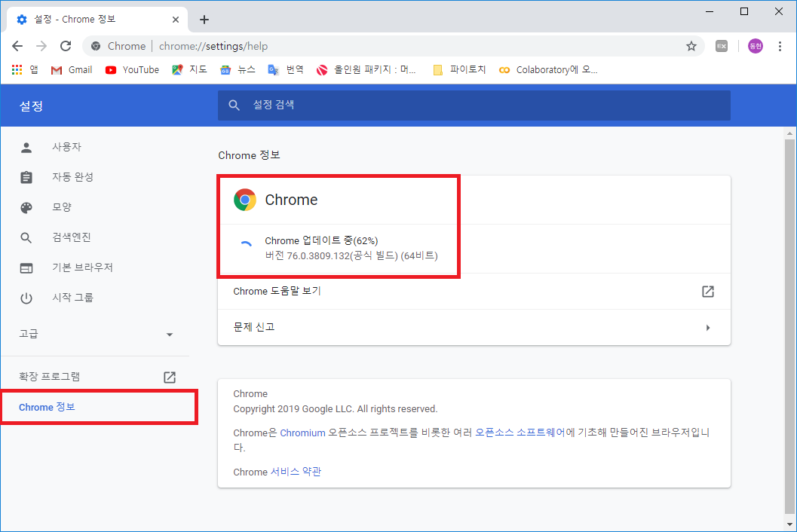Click Copyright 2019 Google LLC text
The width and height of the screenshot is (797, 532).
[x=336, y=409]
